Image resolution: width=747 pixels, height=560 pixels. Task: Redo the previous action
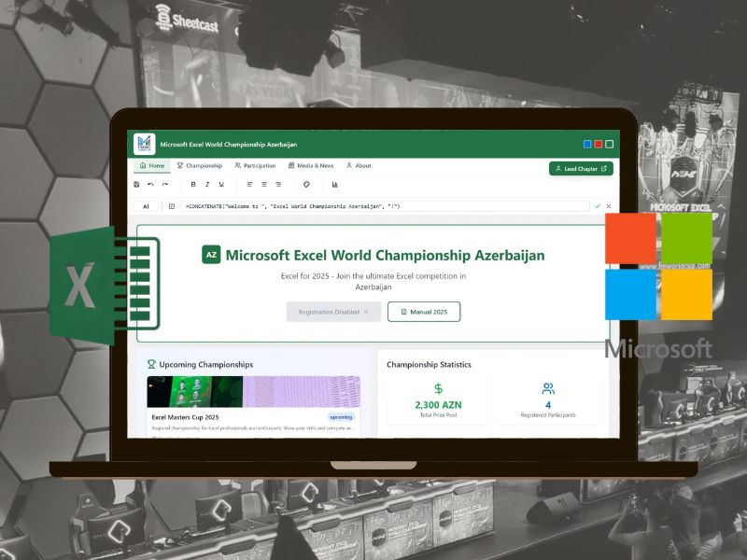click(x=165, y=184)
